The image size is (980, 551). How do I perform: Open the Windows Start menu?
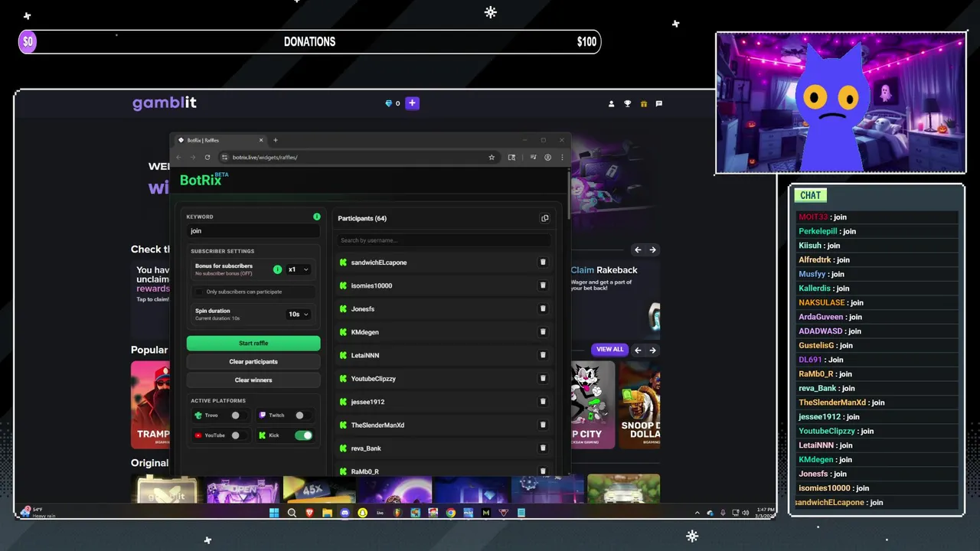click(274, 513)
